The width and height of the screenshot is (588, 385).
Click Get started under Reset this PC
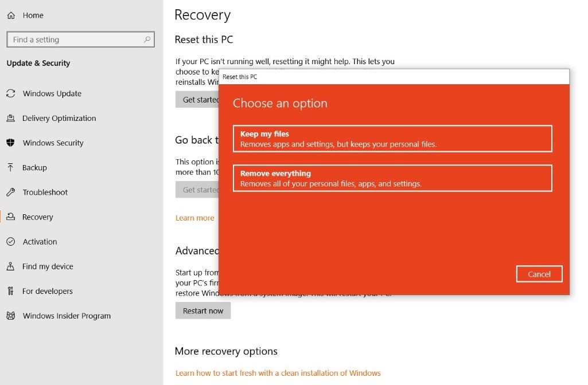197,100
